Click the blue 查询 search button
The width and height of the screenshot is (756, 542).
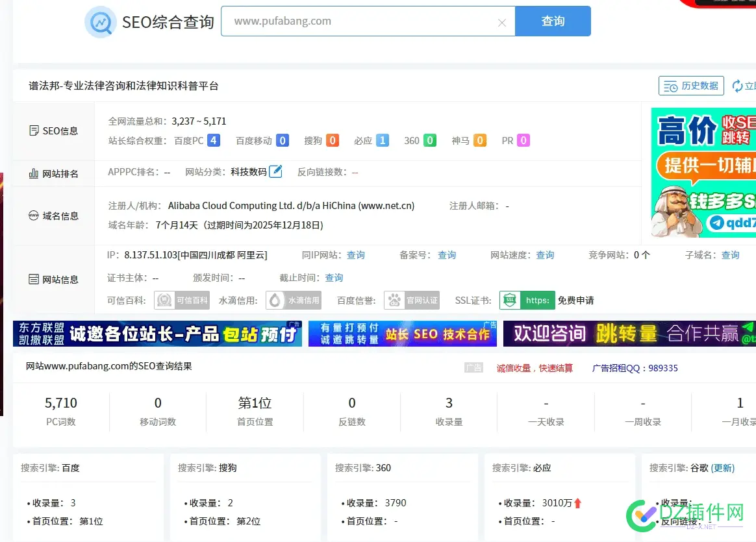coord(553,21)
